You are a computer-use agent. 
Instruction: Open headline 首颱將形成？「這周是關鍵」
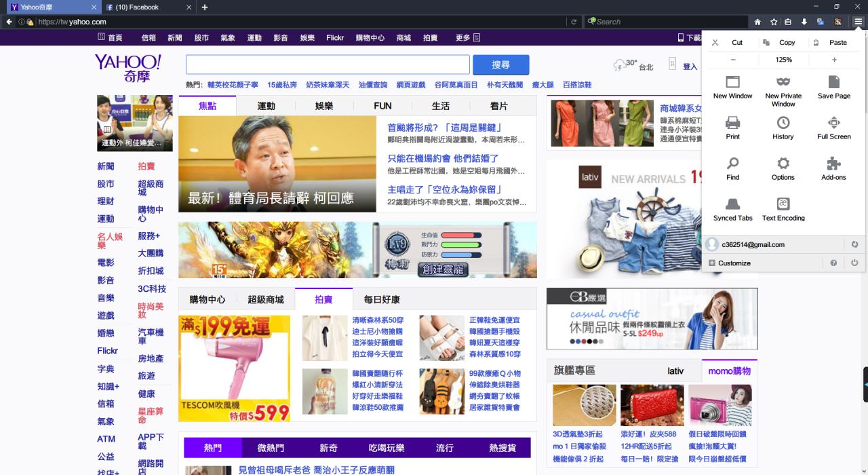click(444, 128)
